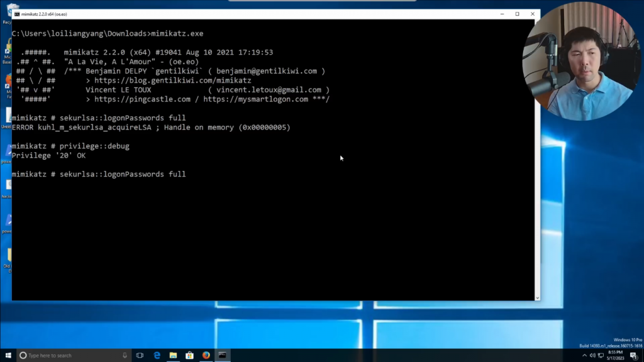Open the Action Center notifications
644x362 pixels.
pyautogui.click(x=634, y=356)
